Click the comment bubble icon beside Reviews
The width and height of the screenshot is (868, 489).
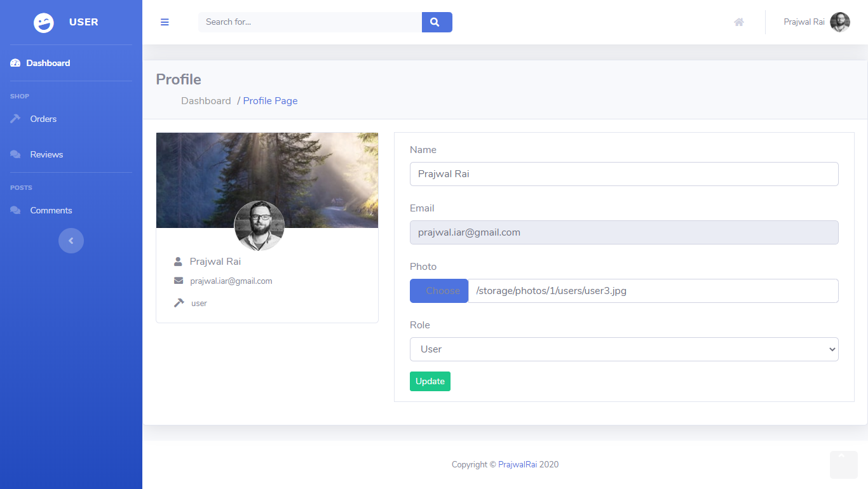pos(14,154)
